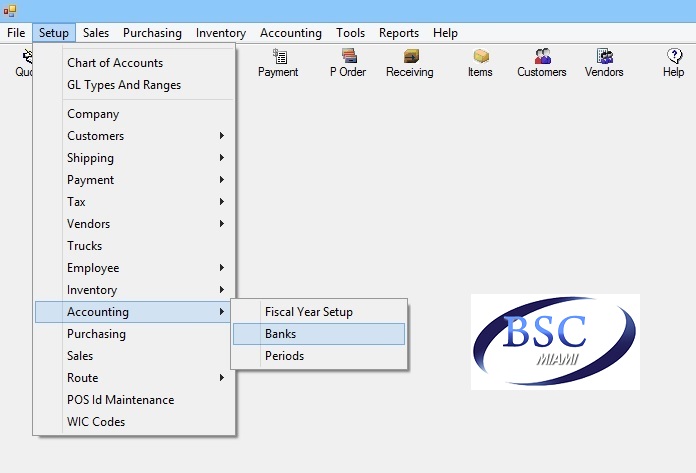Select Purchasing in Setup menu
Screen dimensions: 696x473
pyautogui.click(x=134, y=334)
